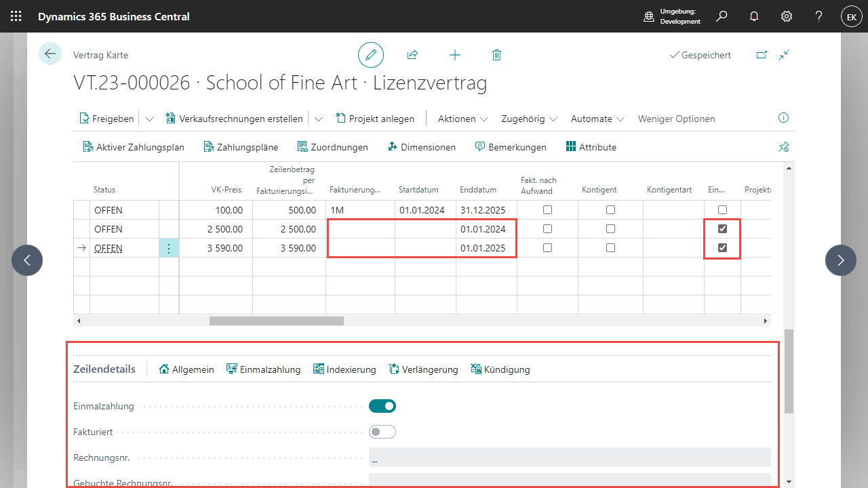Expand the Zugehörig dropdown
The image size is (868, 488).
[528, 119]
